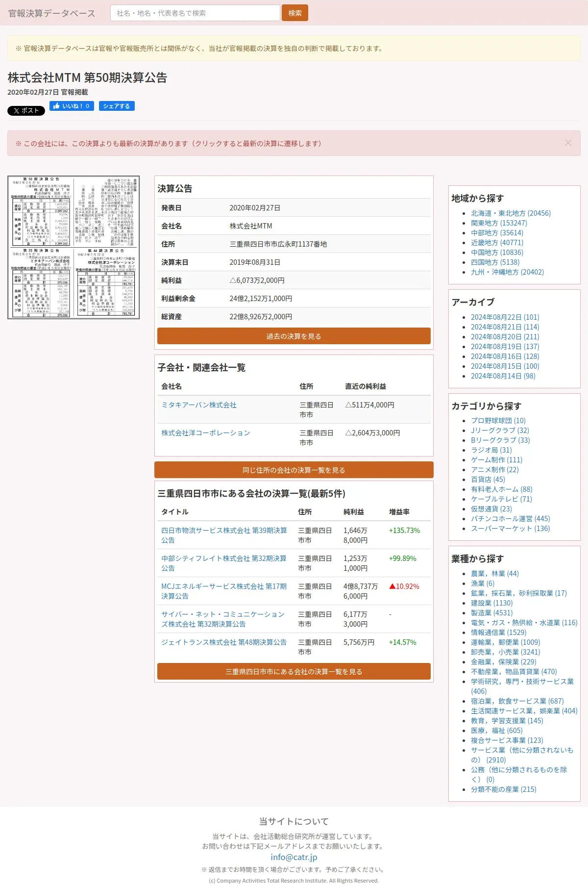Viewport: 588px width, 889px height.
Task: Open 卸売業，小売業 (3241) industry link
Action: (506, 652)
